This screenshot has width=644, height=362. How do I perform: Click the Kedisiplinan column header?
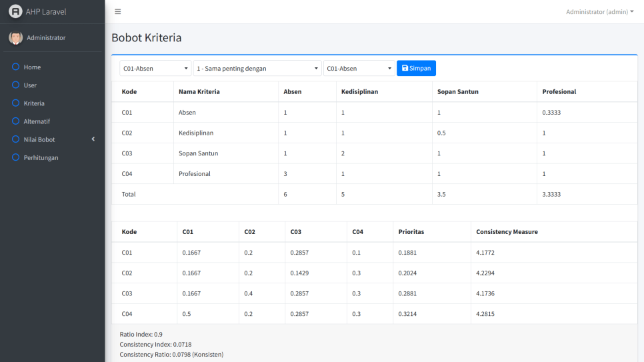(359, 91)
